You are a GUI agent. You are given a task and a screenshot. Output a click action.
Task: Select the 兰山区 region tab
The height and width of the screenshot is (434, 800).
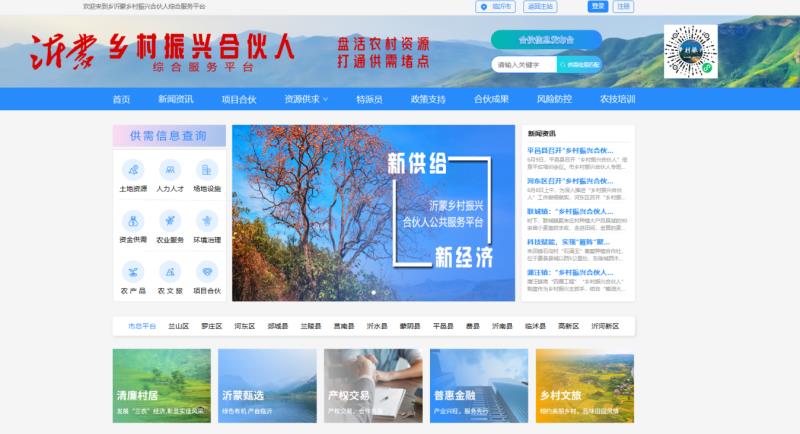click(179, 326)
